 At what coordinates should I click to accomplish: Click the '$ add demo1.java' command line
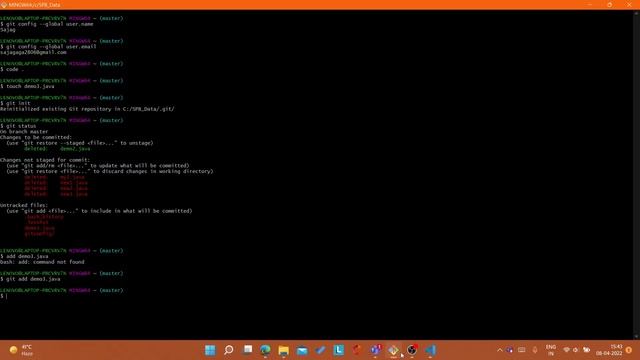pos(24,256)
